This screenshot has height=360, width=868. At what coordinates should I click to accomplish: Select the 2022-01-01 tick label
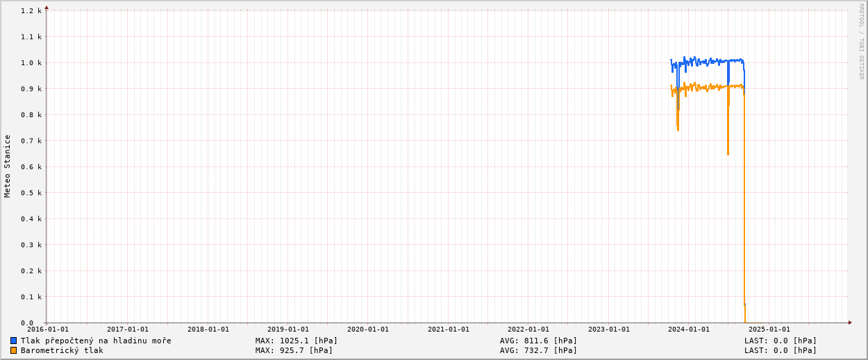point(528,329)
